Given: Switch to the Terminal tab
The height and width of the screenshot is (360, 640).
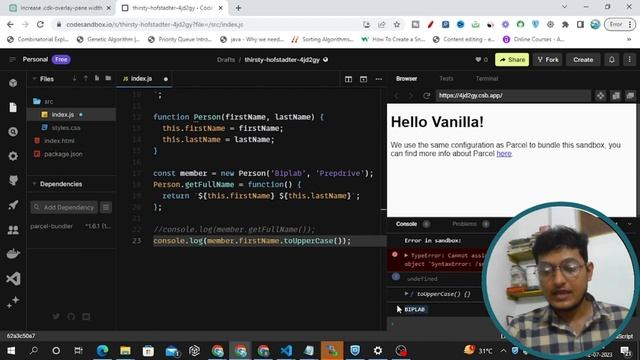Looking at the screenshot, I should 487,78.
